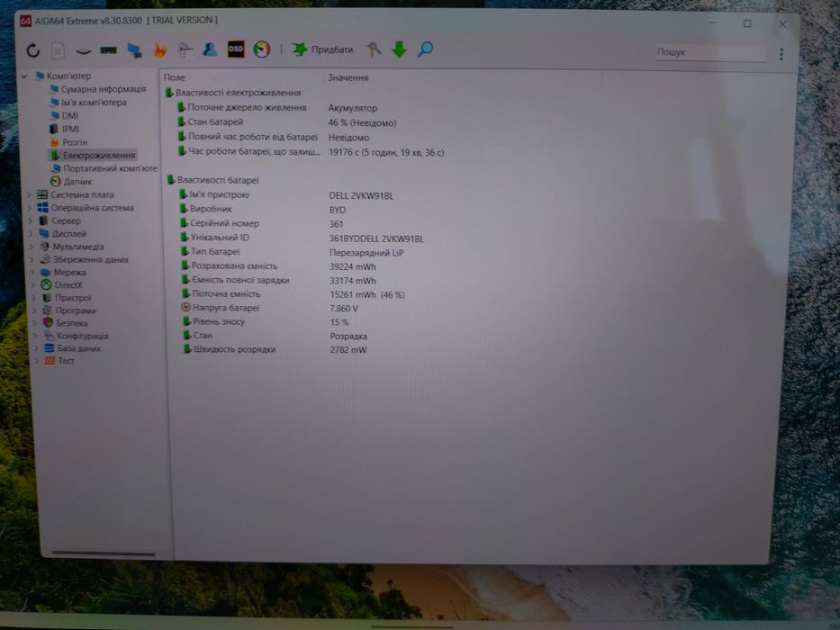Select Портативний комп'ютер tree item
This screenshot has width=840, height=630.
[x=110, y=168]
